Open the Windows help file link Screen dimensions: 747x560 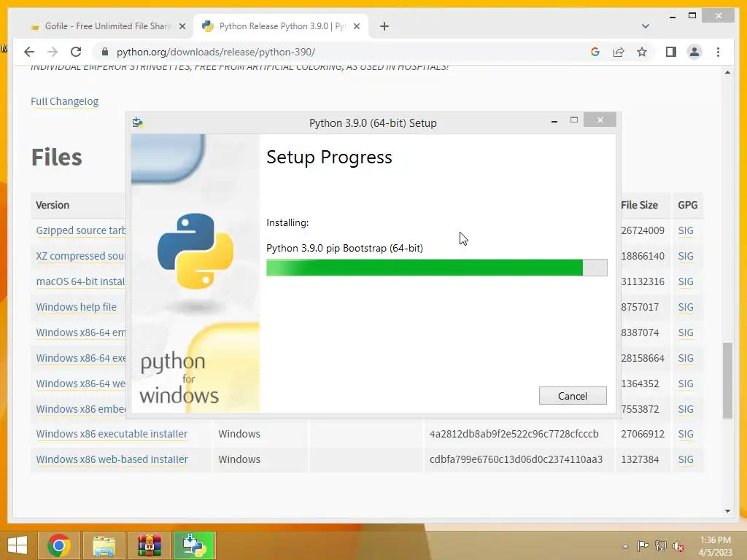(76, 307)
